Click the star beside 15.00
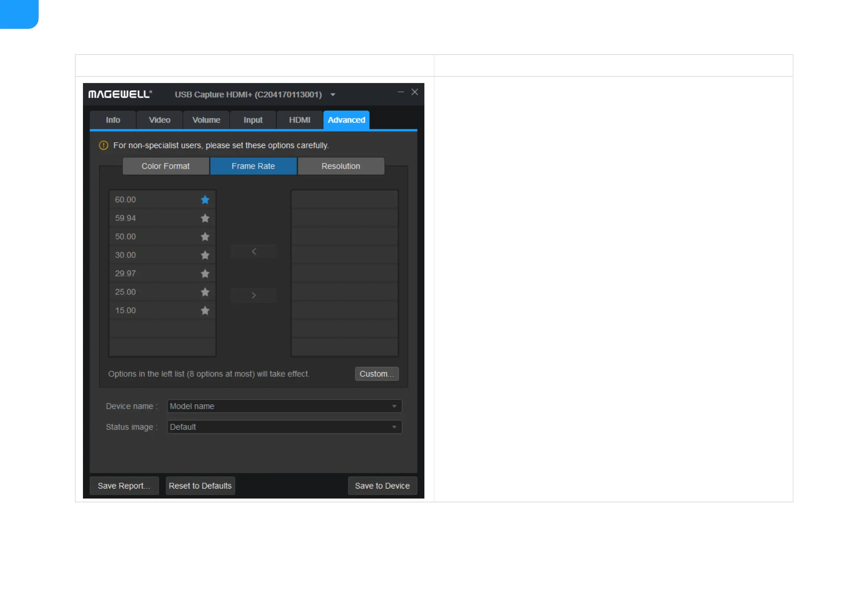The height and width of the screenshot is (615, 868). tap(205, 311)
